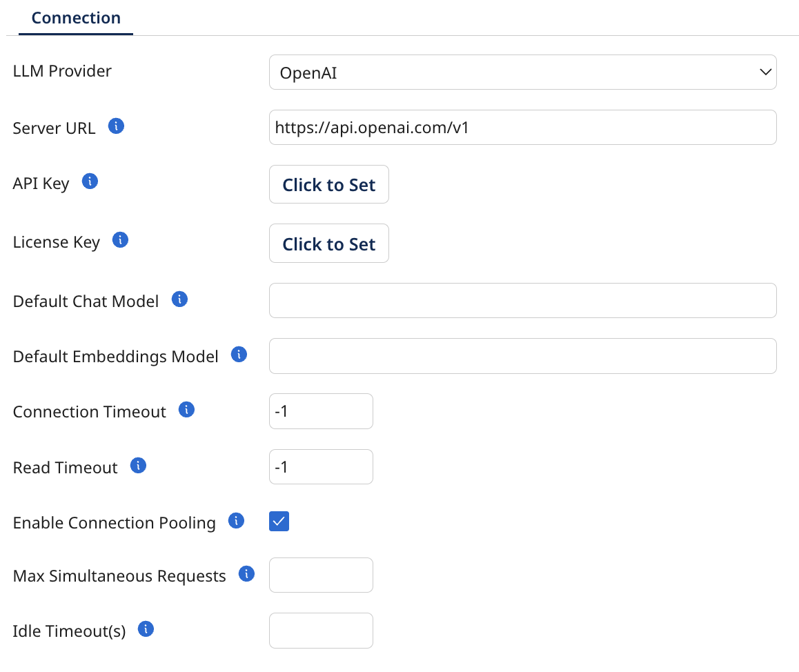Click the Default Chat Model info icon
799x672 pixels.
coord(179,298)
